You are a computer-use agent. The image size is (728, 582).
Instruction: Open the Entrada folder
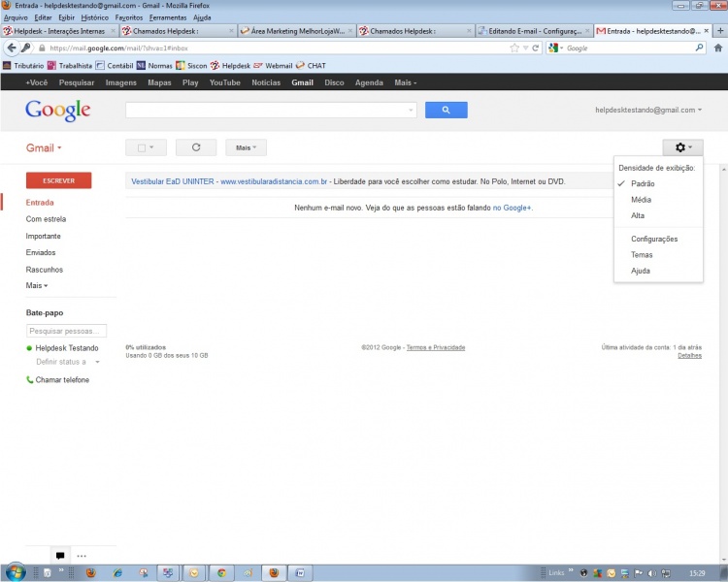point(40,203)
